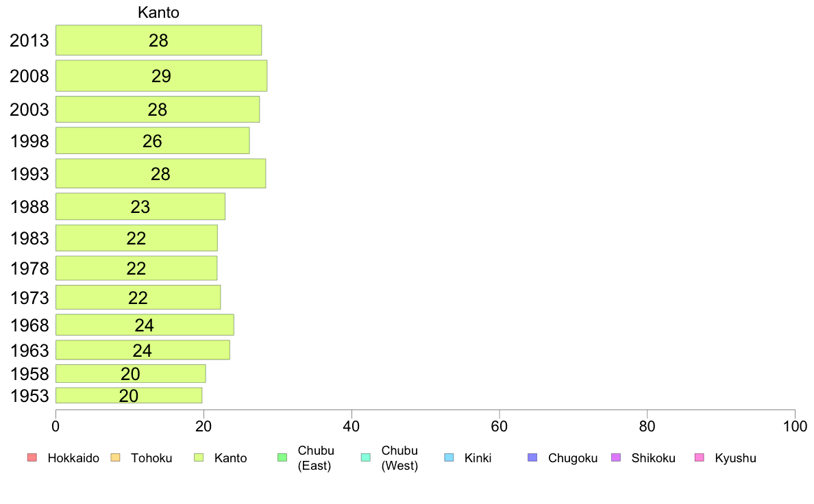Click the 1968 bar labeled 24
The height and width of the screenshot is (504, 814).
click(145, 325)
